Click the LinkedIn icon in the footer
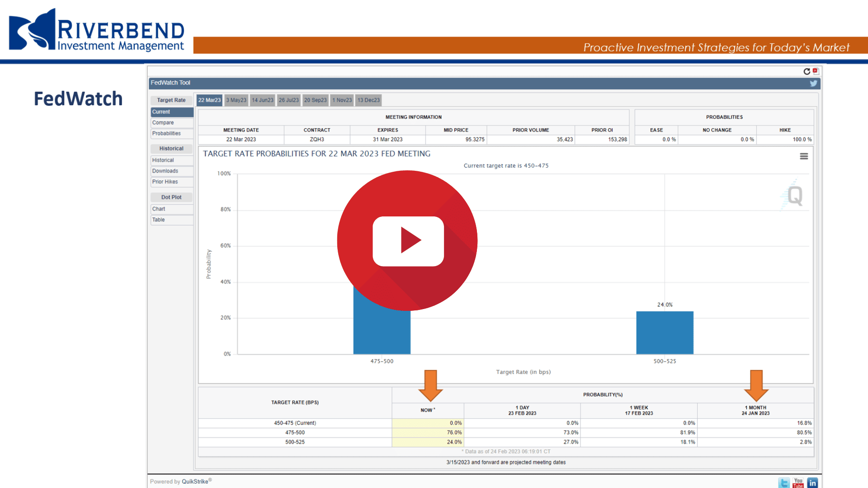This screenshot has width=868, height=488. (812, 483)
